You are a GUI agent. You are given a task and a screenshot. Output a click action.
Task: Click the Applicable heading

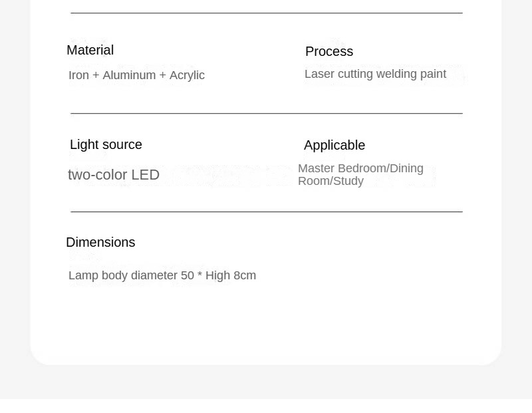[334, 145]
